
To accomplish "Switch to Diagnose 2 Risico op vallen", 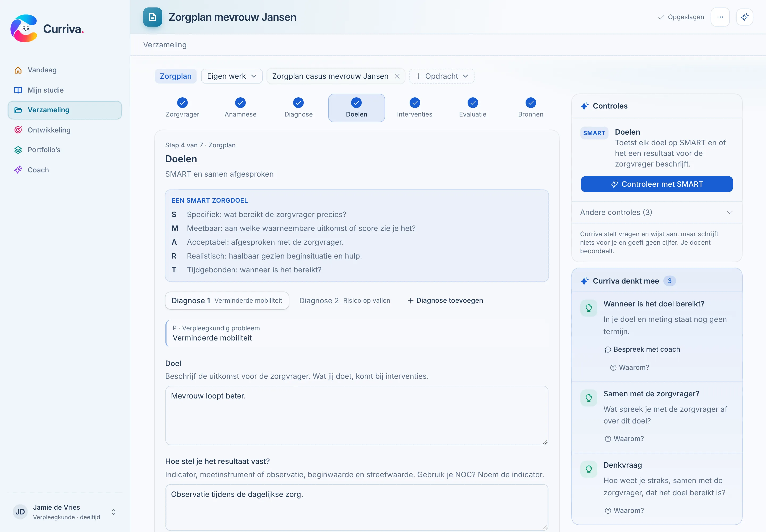I will pos(345,301).
